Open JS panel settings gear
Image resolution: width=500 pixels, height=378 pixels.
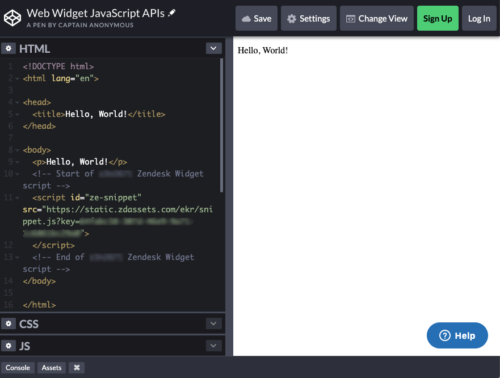click(9, 346)
